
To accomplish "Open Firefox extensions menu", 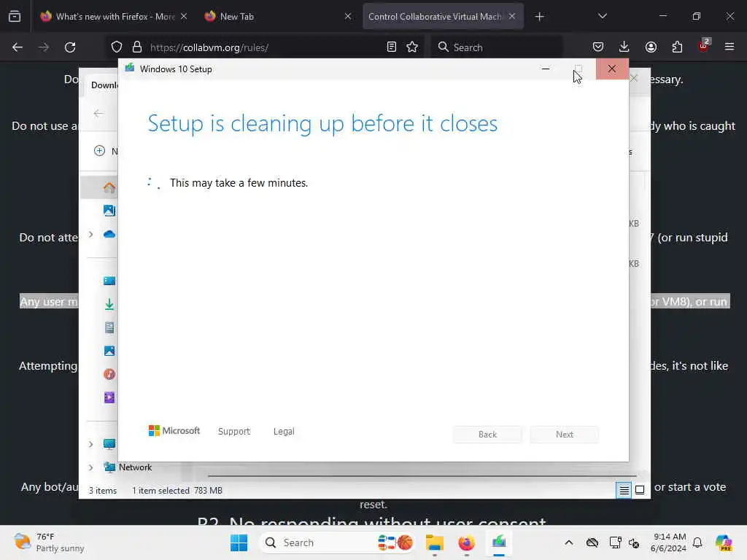I will click(677, 47).
